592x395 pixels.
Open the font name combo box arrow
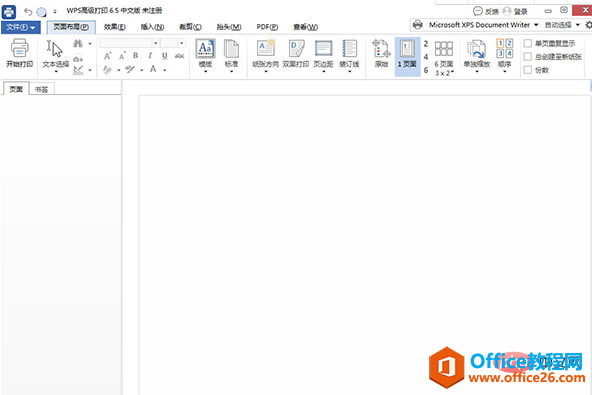tap(155, 43)
